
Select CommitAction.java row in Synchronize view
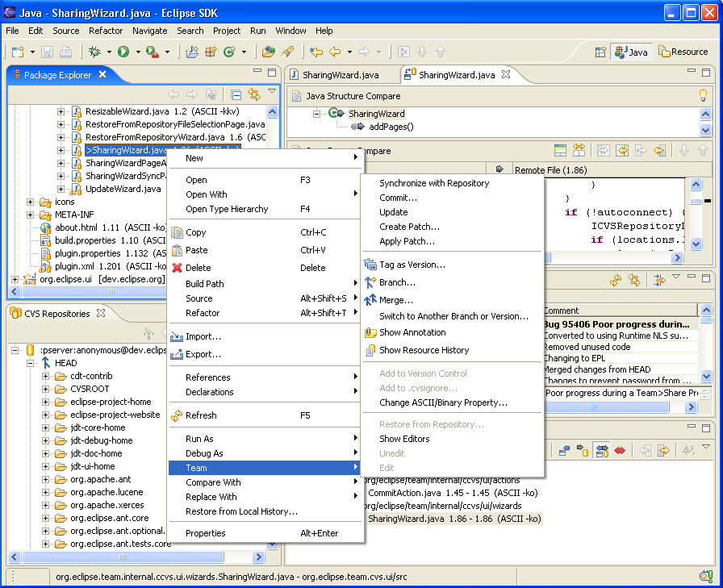(x=453, y=493)
